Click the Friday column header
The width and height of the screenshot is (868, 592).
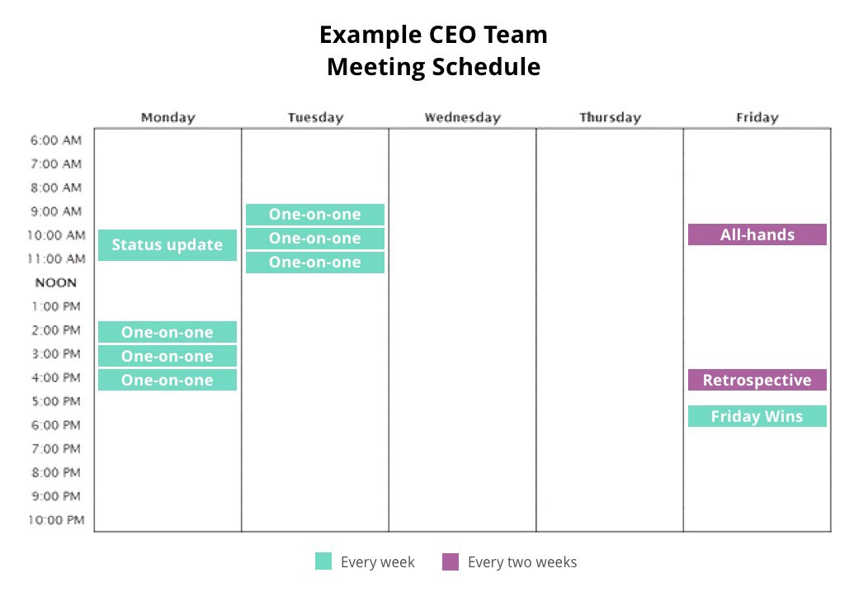click(757, 117)
